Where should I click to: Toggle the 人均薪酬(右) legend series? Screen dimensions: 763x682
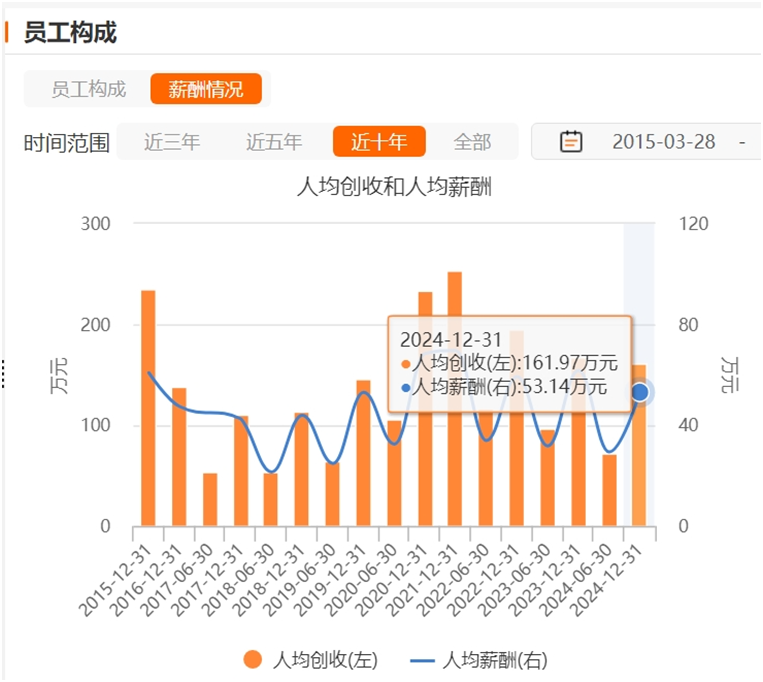[479, 660]
